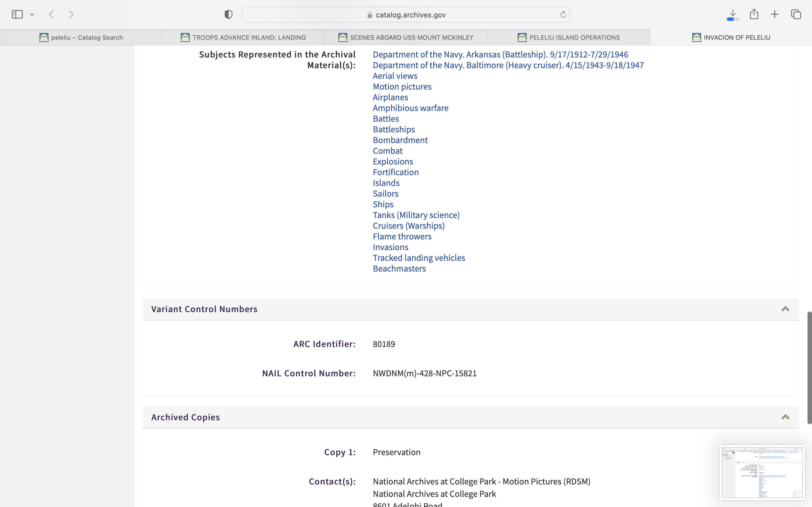Toggle the Safari sidebar icon
812x507 pixels.
click(x=17, y=14)
